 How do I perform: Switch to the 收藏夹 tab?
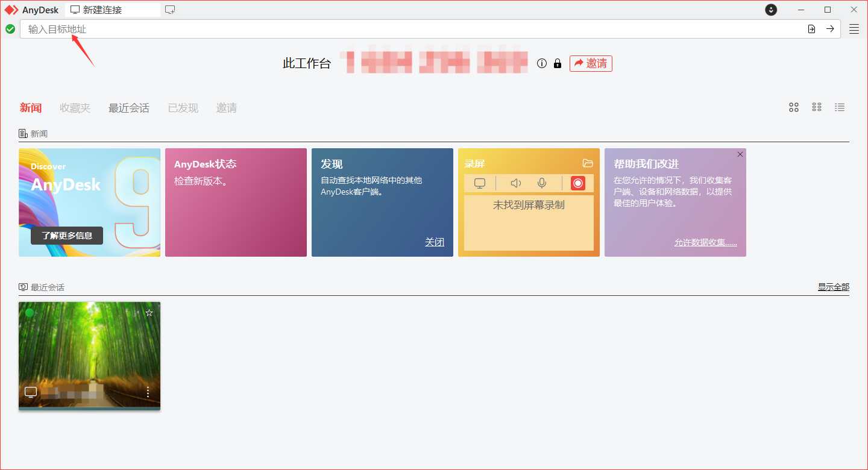tap(75, 108)
